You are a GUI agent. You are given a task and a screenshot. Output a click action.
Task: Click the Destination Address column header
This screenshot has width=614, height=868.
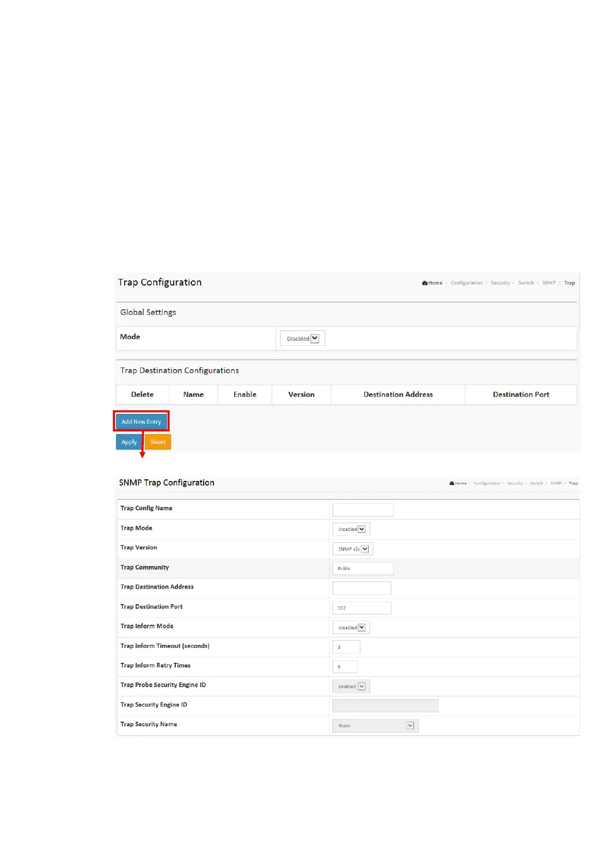[x=398, y=394]
